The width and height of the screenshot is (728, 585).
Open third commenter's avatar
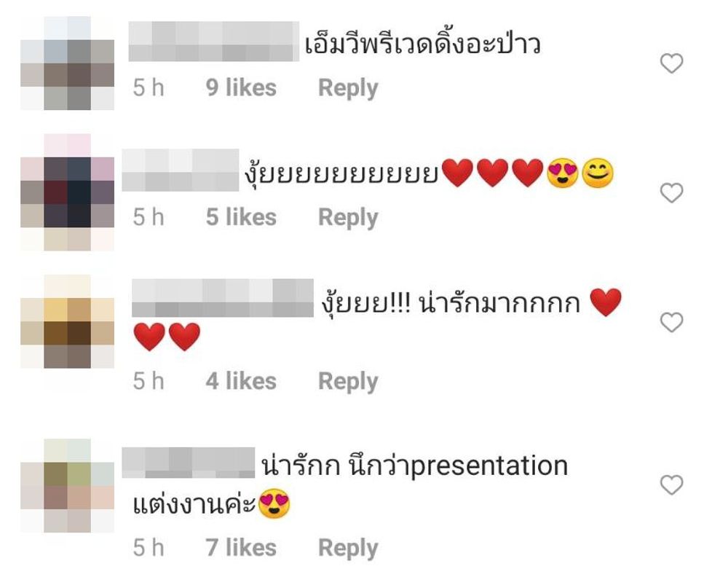pos(67,321)
